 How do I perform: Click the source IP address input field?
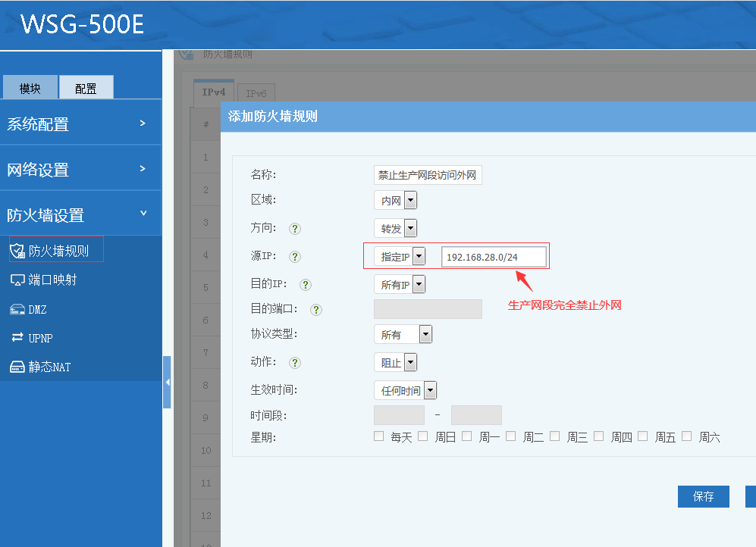coord(493,257)
